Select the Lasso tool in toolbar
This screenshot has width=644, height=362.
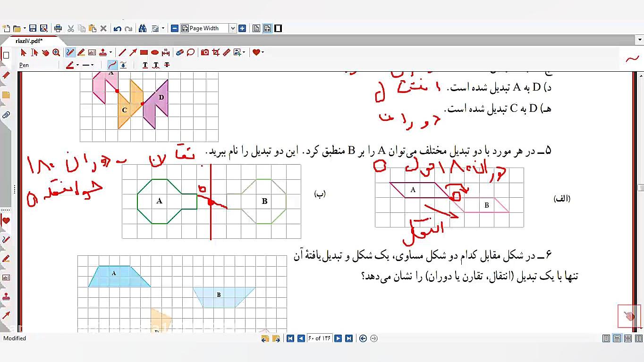pyautogui.click(x=191, y=52)
